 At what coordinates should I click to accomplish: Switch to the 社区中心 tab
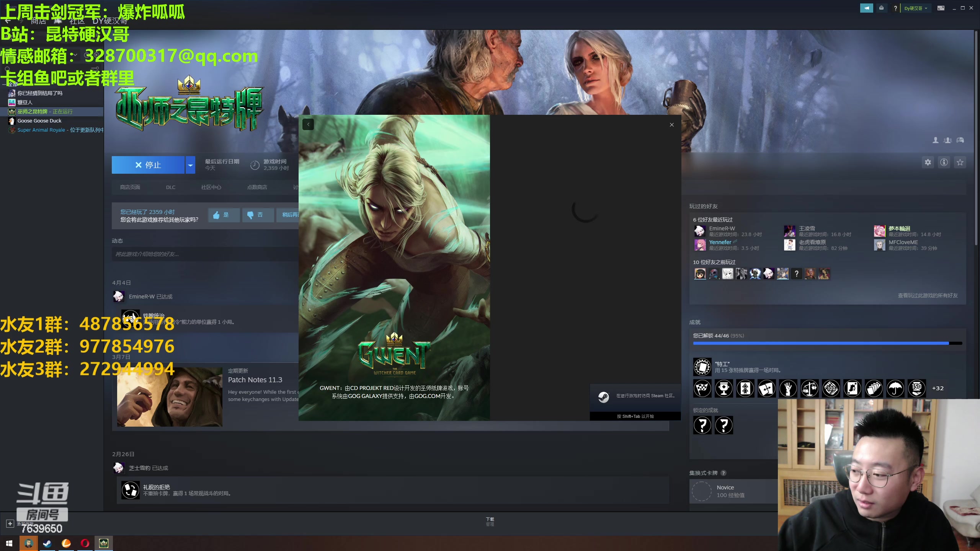coord(211,187)
